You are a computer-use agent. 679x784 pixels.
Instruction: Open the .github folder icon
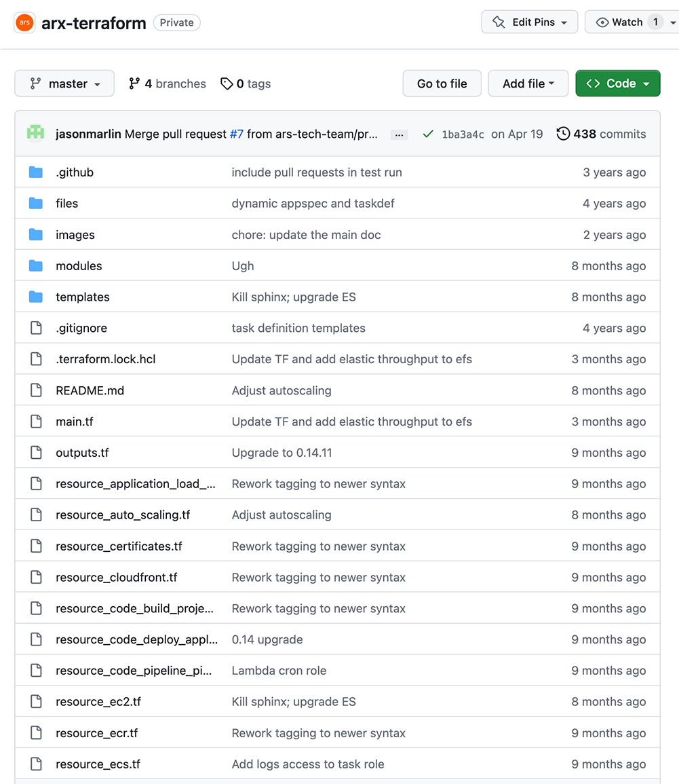click(36, 172)
